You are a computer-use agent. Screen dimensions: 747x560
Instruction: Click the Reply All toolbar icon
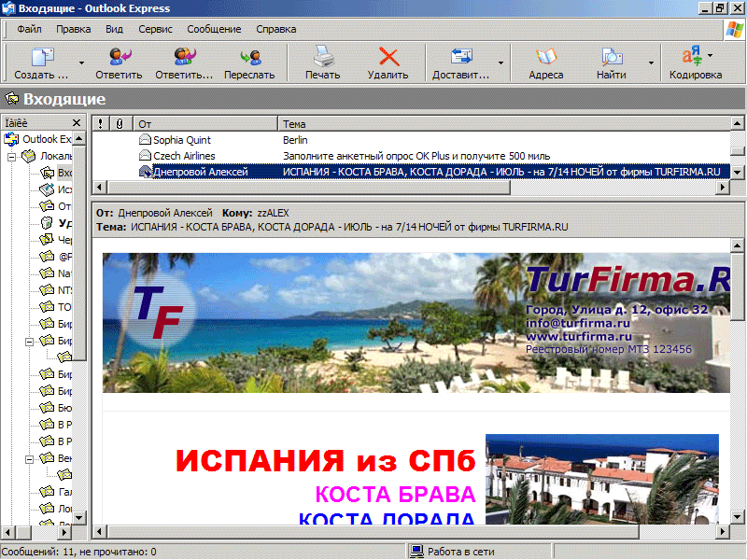pos(184,58)
